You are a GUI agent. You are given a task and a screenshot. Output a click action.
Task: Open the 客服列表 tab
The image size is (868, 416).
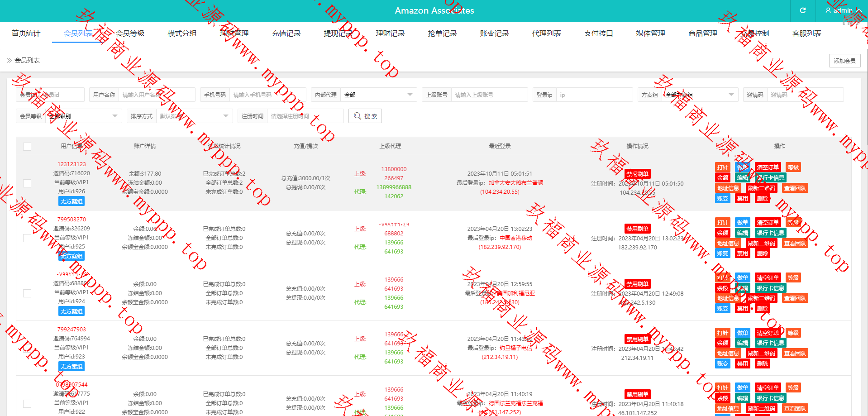[x=806, y=33]
